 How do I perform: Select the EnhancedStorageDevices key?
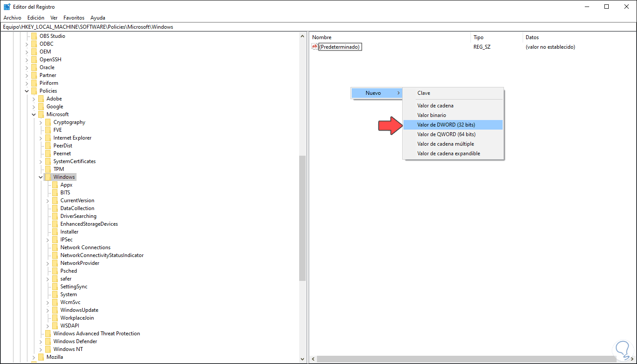pyautogui.click(x=89, y=224)
